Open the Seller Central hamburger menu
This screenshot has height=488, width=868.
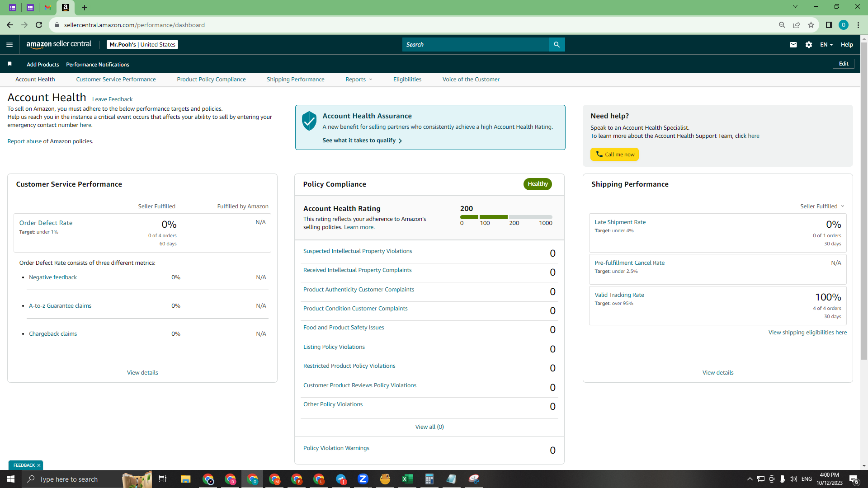[x=9, y=44]
